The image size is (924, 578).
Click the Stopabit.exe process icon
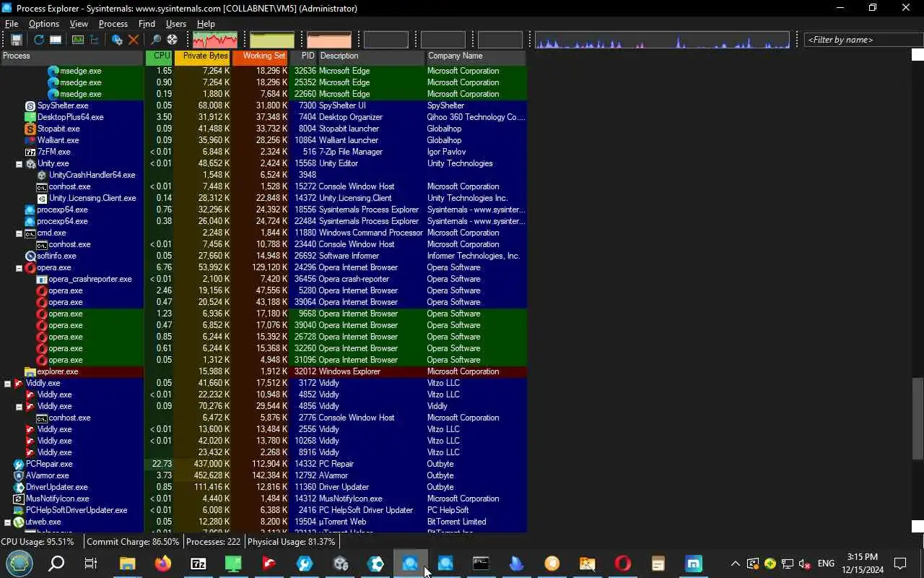30,129
